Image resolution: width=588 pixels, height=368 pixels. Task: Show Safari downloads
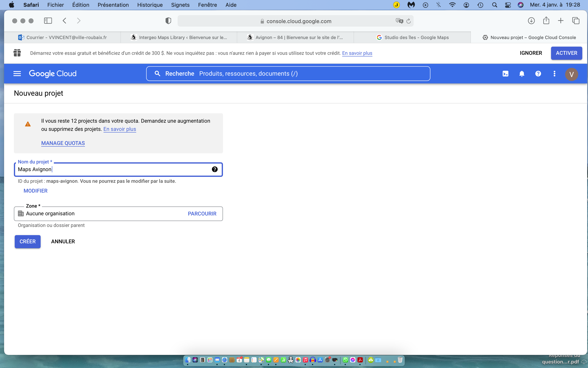pyautogui.click(x=531, y=21)
